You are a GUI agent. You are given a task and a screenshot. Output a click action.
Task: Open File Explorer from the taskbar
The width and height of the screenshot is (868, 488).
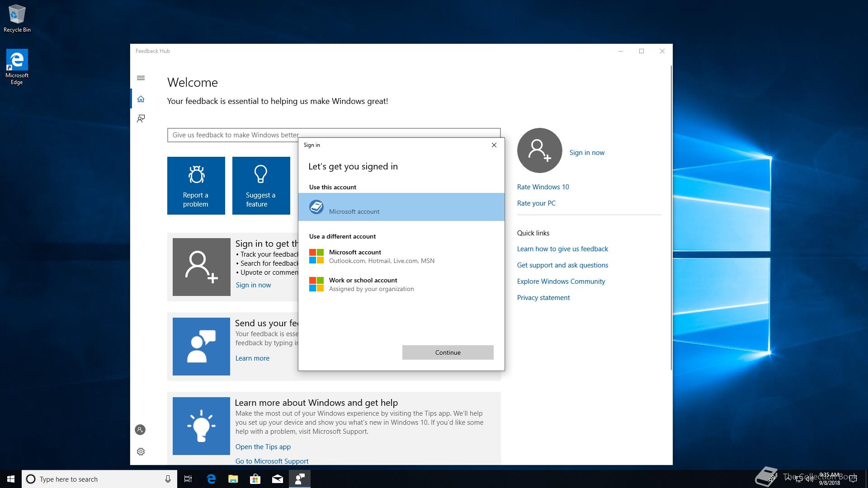pyautogui.click(x=233, y=479)
